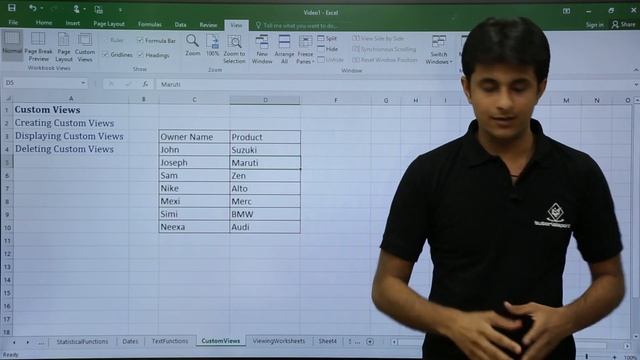Open the Page Layout ribbon tab

pyautogui.click(x=109, y=24)
